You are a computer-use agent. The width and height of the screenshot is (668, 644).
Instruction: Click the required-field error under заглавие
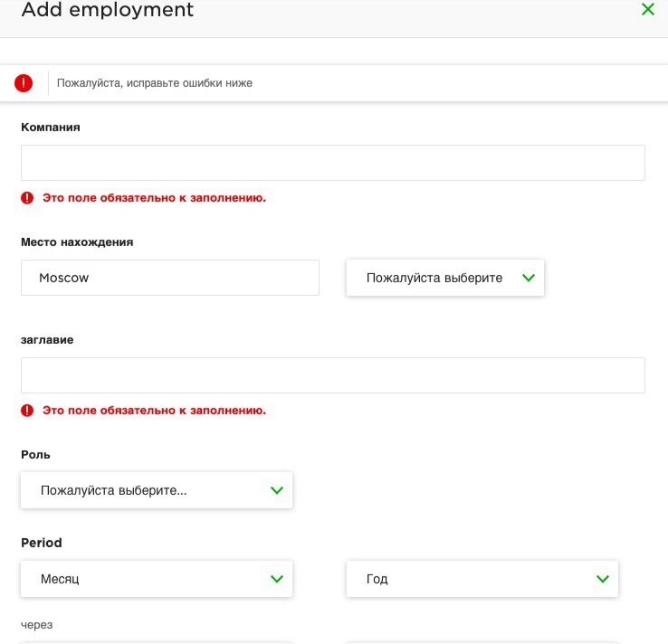(154, 411)
